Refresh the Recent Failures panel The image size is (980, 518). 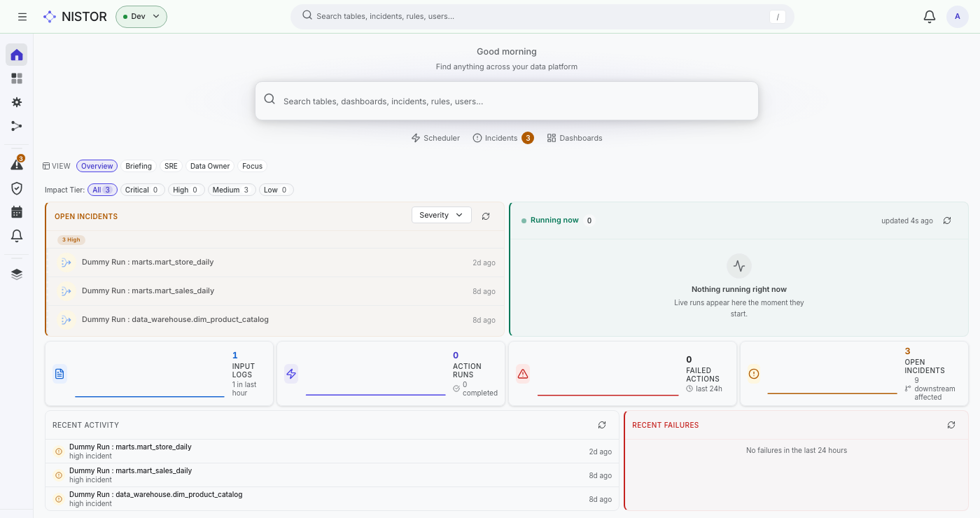[x=951, y=425]
